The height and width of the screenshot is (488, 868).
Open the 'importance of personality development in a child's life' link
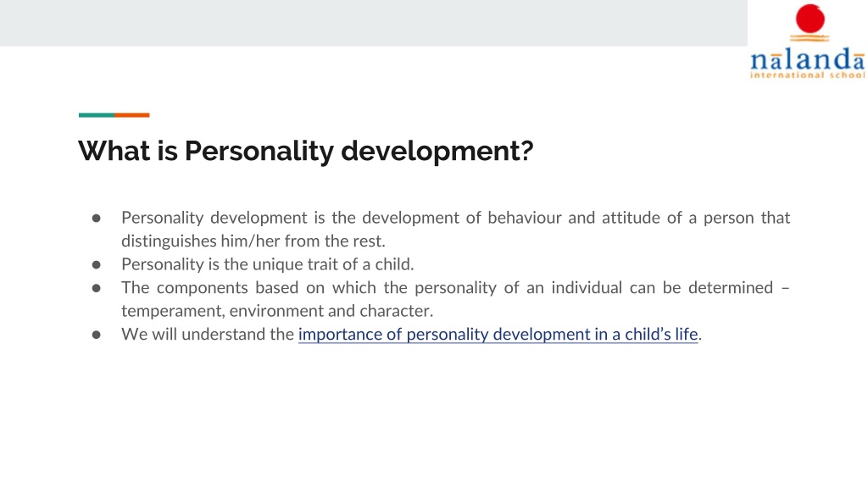pos(498,334)
